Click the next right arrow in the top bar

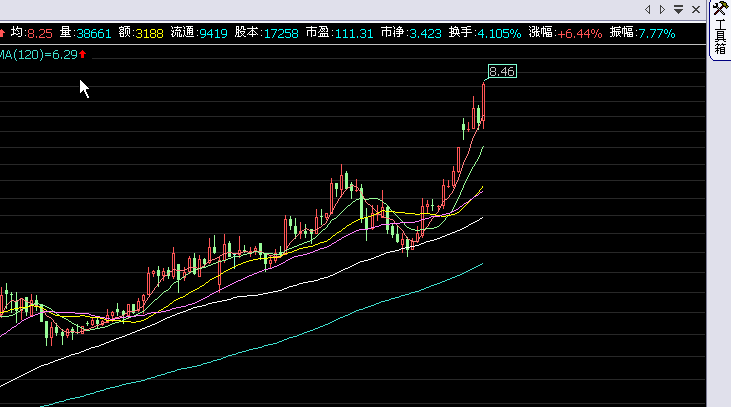[x=662, y=9]
